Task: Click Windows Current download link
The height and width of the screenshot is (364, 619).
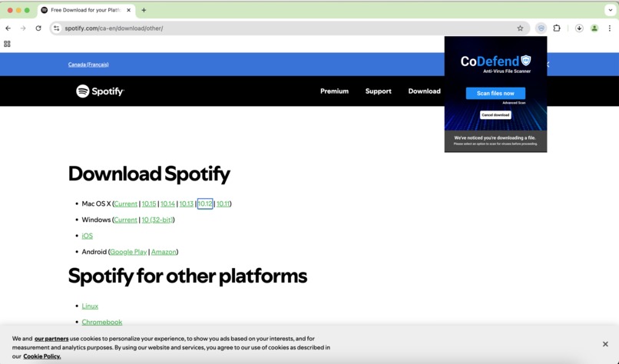Action: (x=125, y=220)
